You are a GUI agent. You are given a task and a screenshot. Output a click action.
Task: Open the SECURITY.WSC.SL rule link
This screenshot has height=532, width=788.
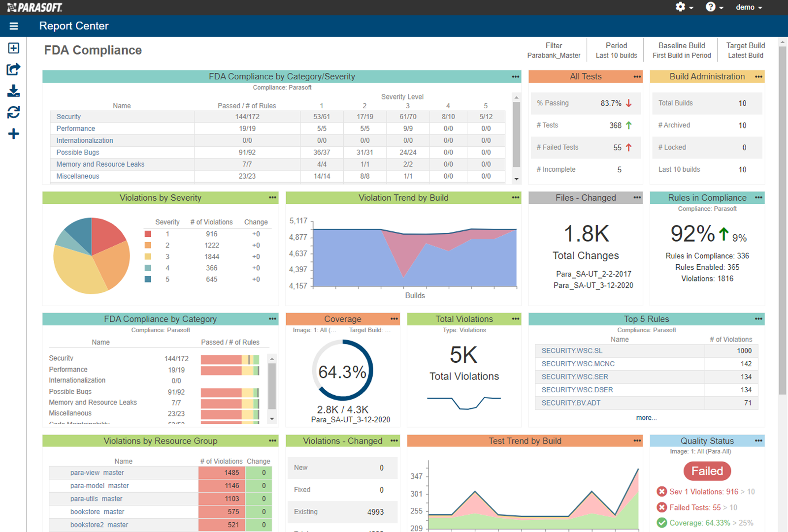point(572,351)
